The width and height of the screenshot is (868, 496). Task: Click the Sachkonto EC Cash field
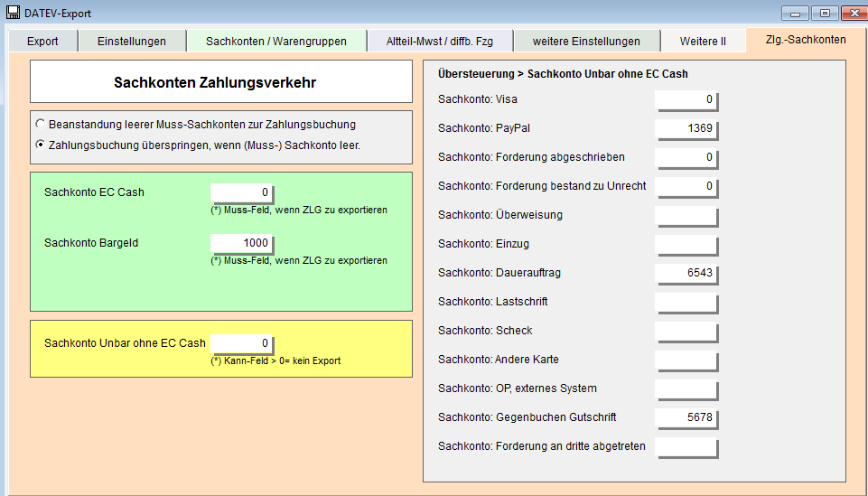[241, 192]
